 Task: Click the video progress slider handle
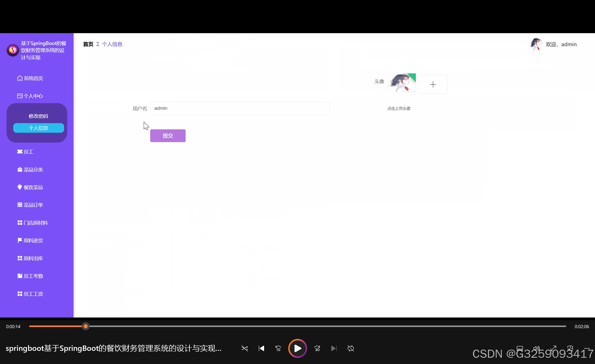[x=85, y=326]
